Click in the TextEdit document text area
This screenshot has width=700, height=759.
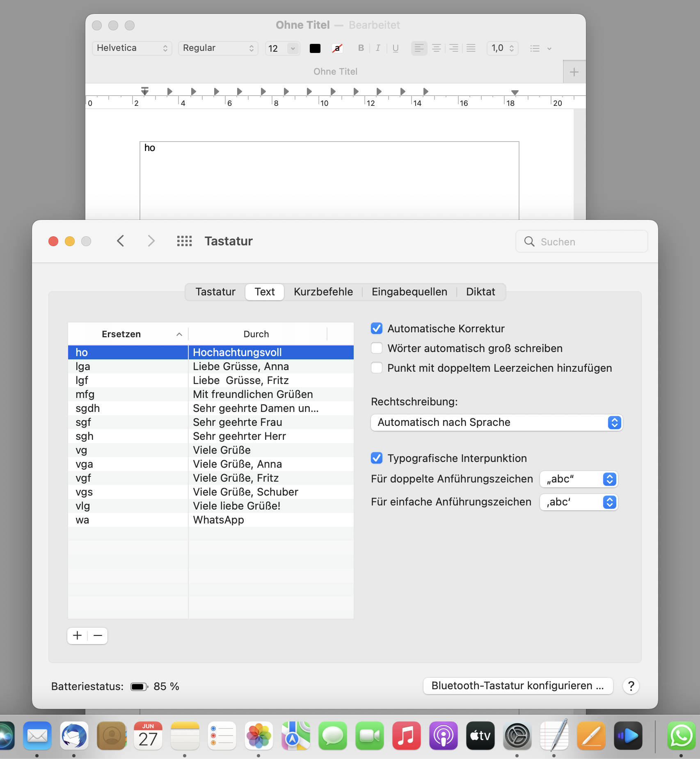click(x=329, y=181)
